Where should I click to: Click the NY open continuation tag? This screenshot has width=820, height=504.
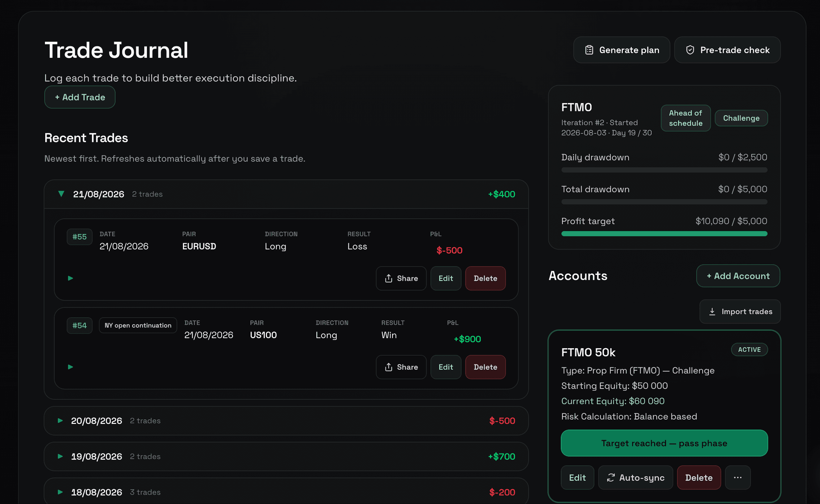pos(138,325)
